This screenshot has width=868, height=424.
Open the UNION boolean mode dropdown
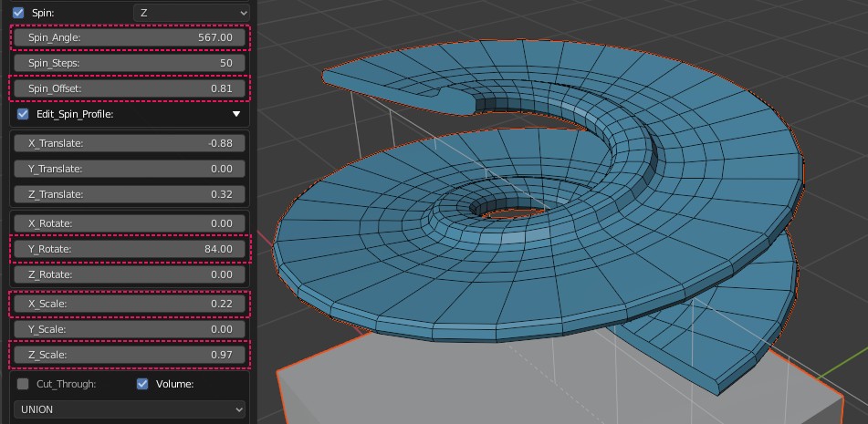(129, 409)
